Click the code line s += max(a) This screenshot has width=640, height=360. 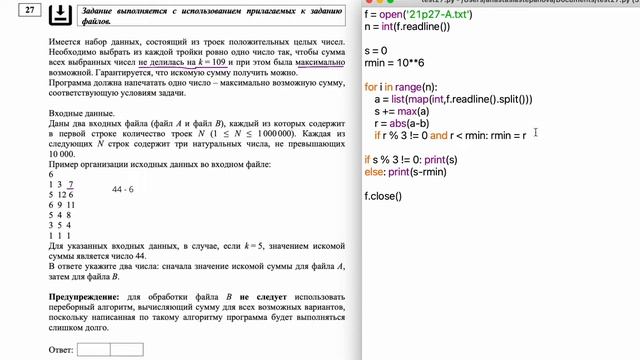point(402,111)
